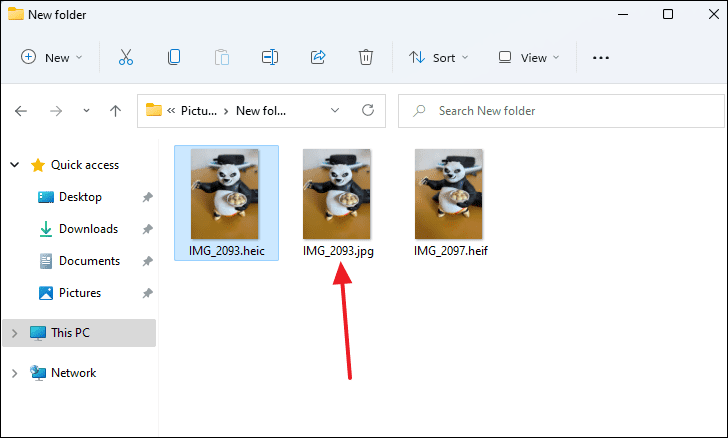728x438 pixels.
Task: Expand the Network tree node
Action: coord(14,373)
